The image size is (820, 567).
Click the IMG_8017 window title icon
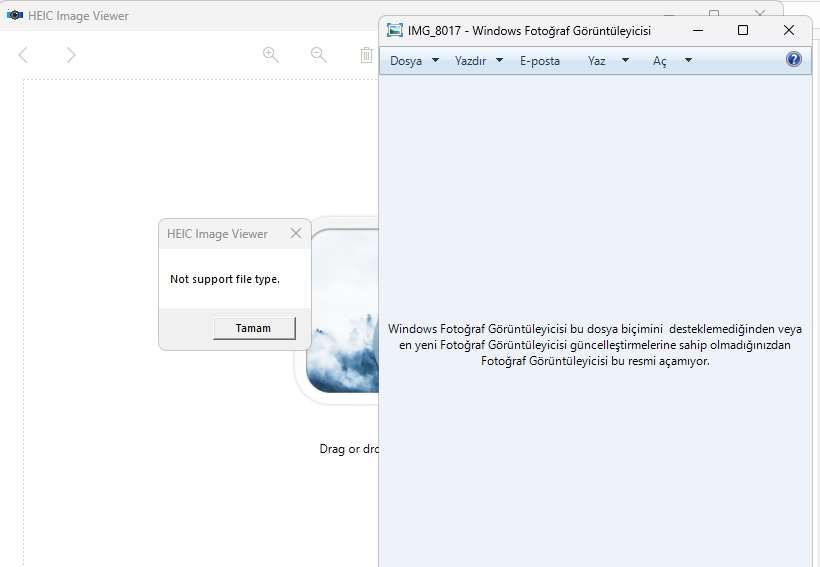(x=395, y=30)
